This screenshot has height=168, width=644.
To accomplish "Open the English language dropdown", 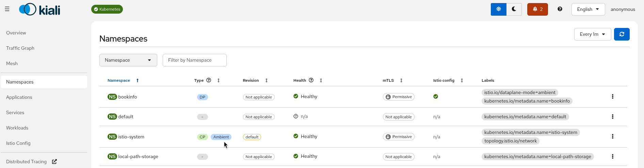I will point(588,9).
